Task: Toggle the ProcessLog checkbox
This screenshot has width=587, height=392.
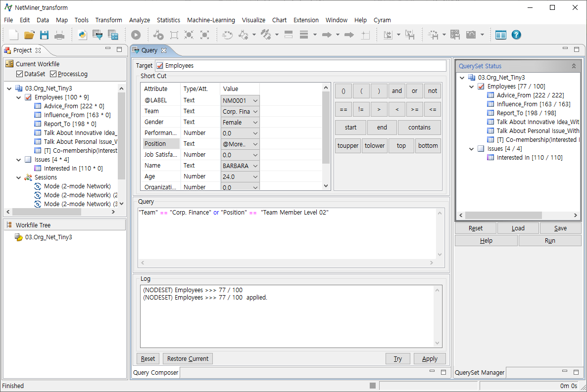Action: coord(53,74)
